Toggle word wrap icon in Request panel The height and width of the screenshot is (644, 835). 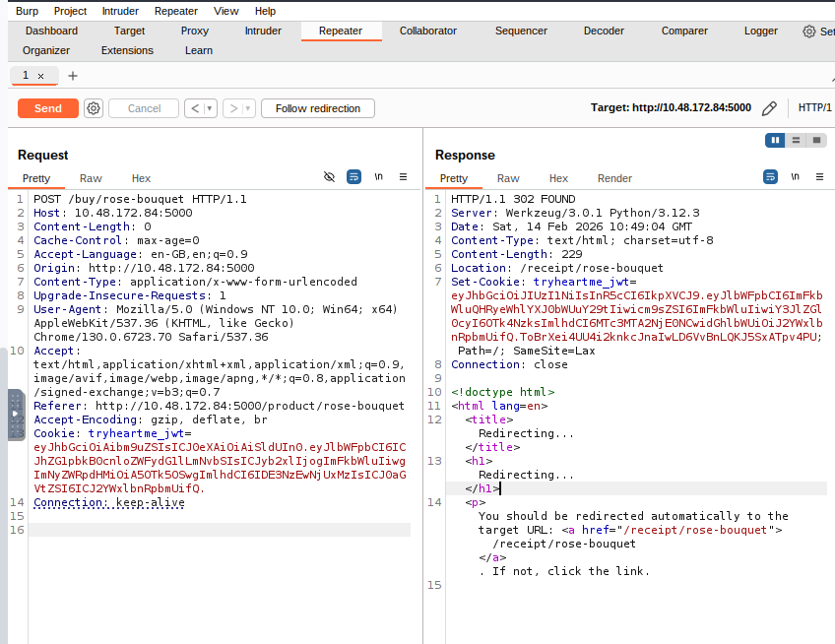353,177
